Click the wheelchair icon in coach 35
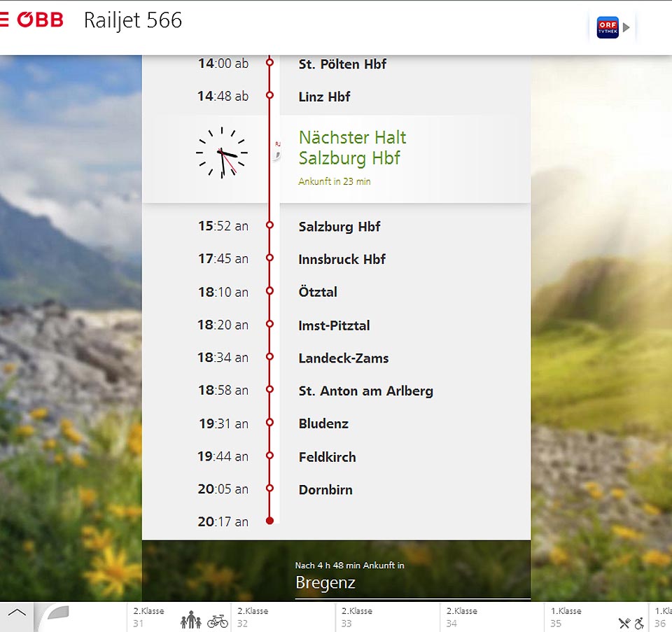The width and height of the screenshot is (672, 632). click(640, 622)
